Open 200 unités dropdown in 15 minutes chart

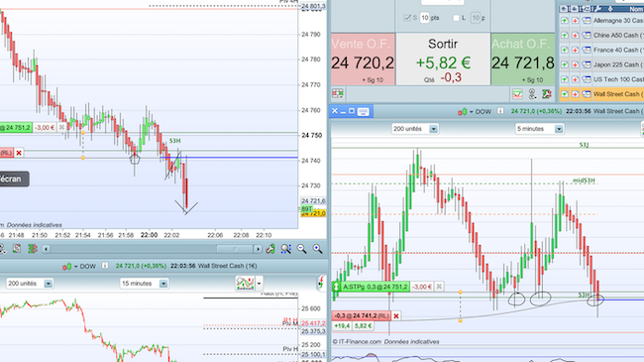point(30,284)
